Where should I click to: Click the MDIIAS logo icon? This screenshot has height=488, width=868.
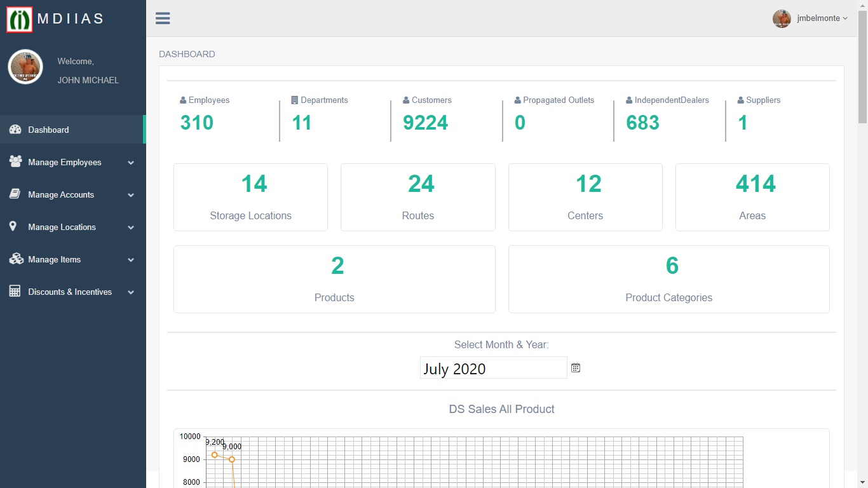click(20, 19)
